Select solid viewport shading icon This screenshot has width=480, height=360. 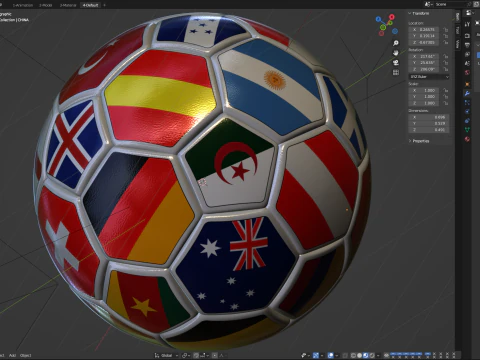click(x=359, y=355)
